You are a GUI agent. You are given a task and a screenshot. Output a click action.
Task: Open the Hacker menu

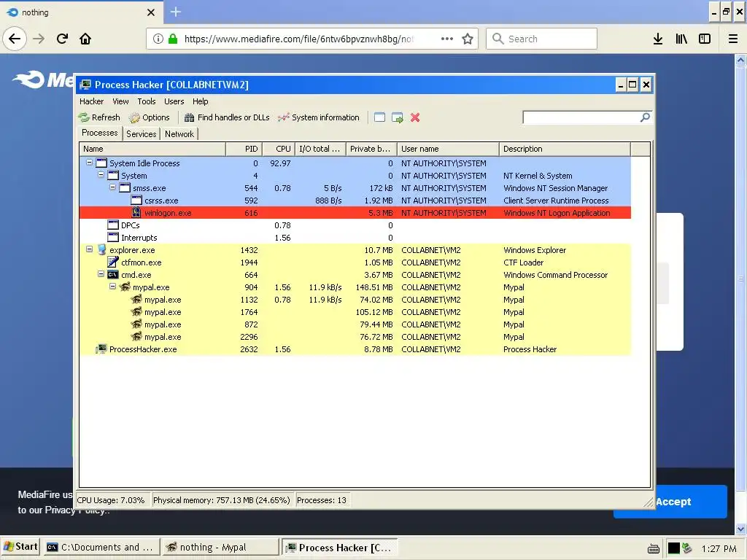pyautogui.click(x=91, y=101)
